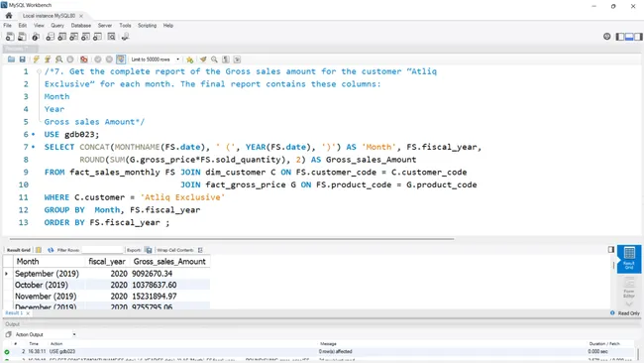This screenshot has height=363, width=644.
Task: Rollback the current transaction
Action: tap(109, 60)
